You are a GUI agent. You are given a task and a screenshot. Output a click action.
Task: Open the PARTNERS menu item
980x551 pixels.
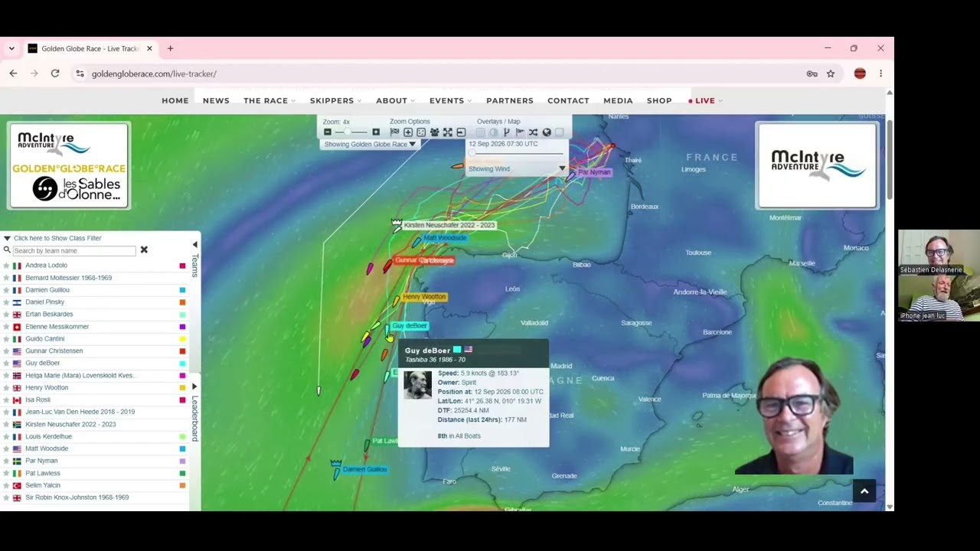coord(509,101)
